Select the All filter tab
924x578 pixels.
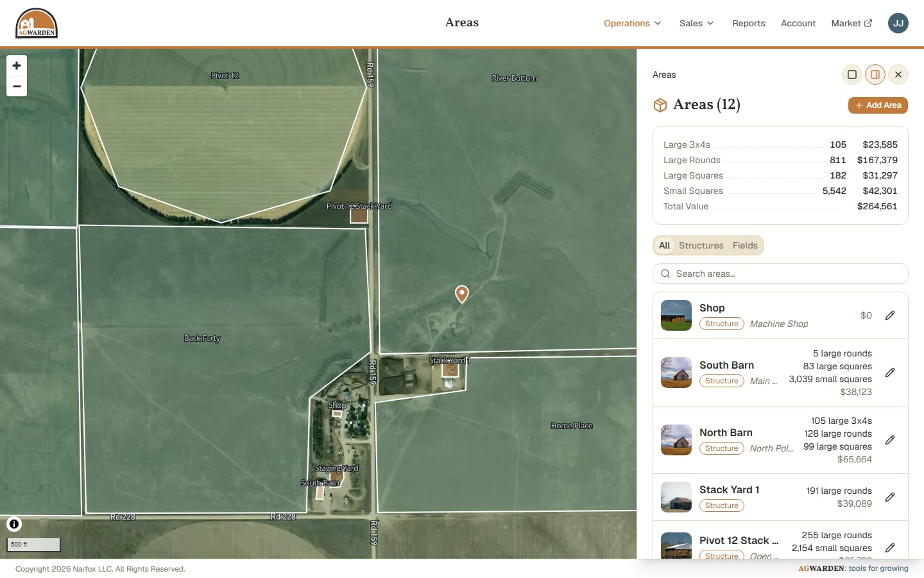click(x=665, y=245)
